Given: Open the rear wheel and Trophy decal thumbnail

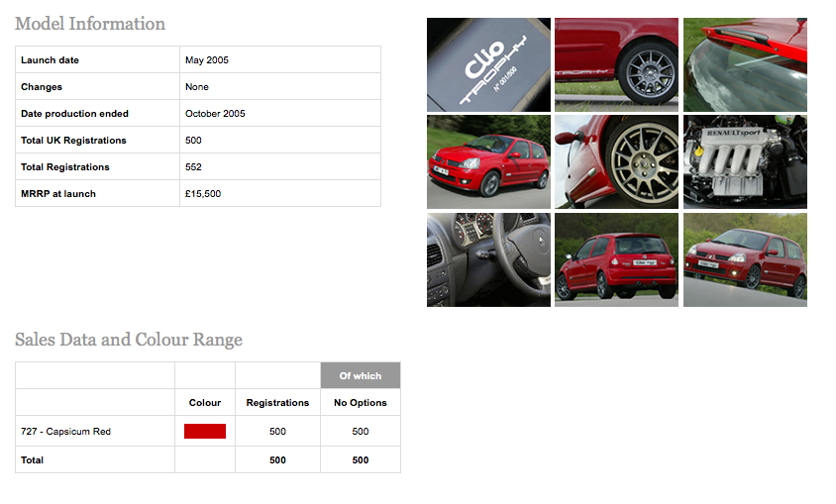Looking at the screenshot, I should (616, 64).
